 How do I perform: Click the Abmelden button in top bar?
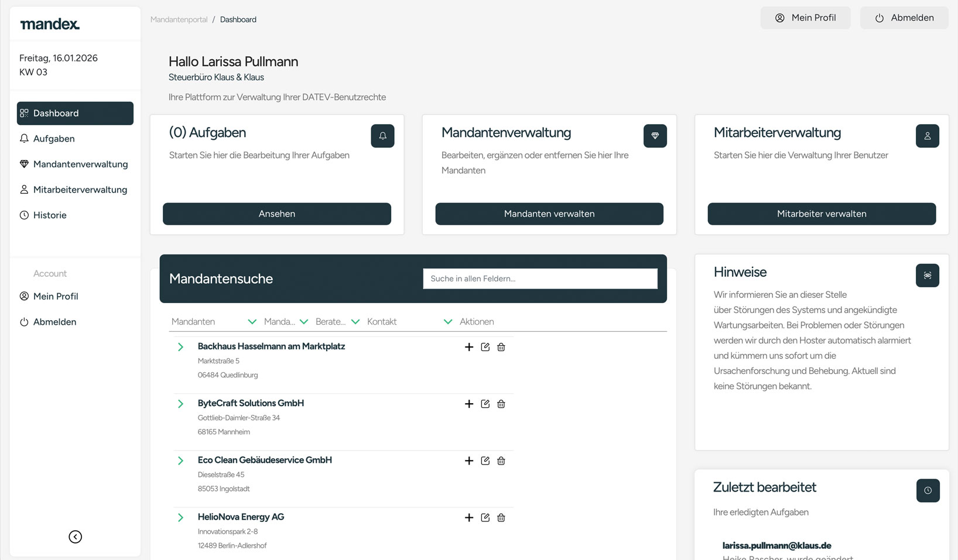coord(904,18)
